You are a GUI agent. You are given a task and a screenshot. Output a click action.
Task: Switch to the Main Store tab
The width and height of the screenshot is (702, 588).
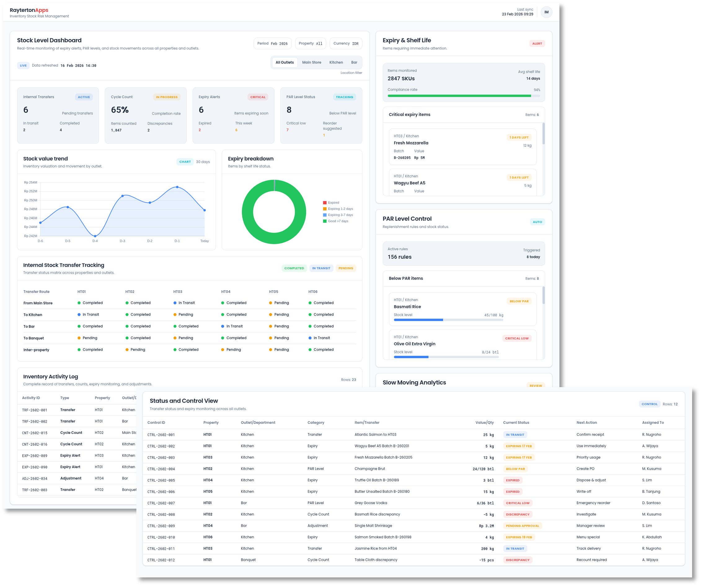point(311,62)
